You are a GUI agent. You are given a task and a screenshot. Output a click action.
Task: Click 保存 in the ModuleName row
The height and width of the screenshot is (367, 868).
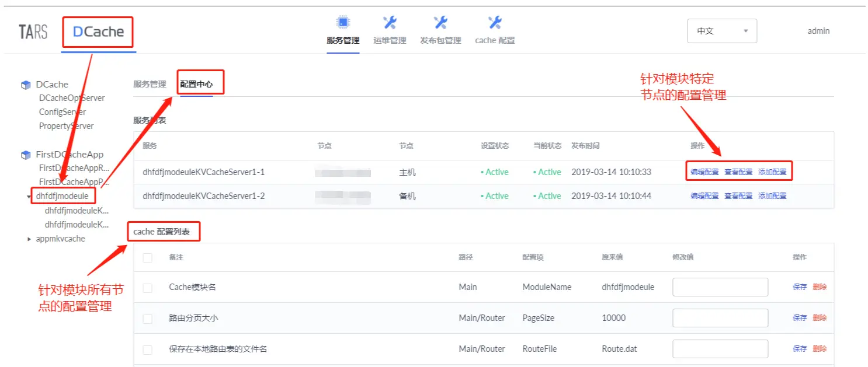(x=800, y=287)
